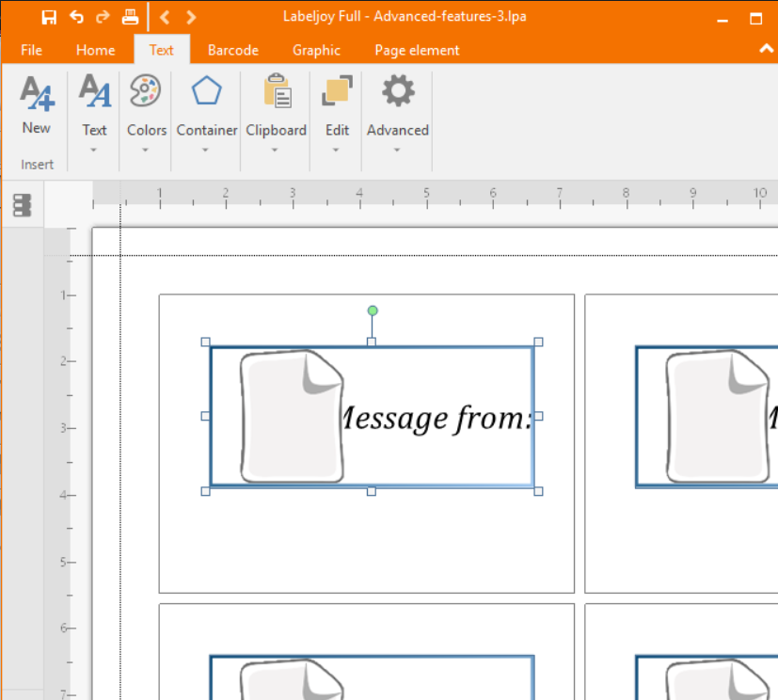The height and width of the screenshot is (700, 778).
Task: Save the file with the floppy disk icon
Action: tap(49, 17)
